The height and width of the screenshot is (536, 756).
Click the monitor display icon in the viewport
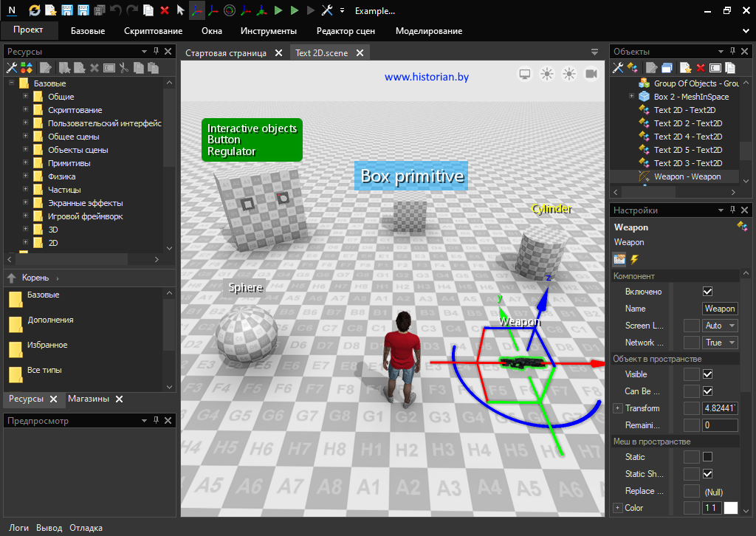click(x=525, y=74)
